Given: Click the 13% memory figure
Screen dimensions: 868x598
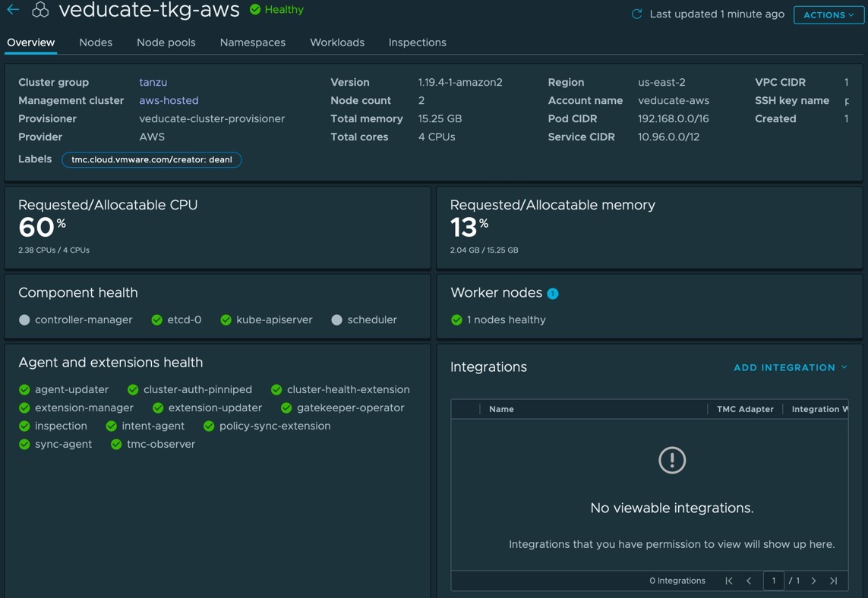Looking at the screenshot, I should 469,228.
